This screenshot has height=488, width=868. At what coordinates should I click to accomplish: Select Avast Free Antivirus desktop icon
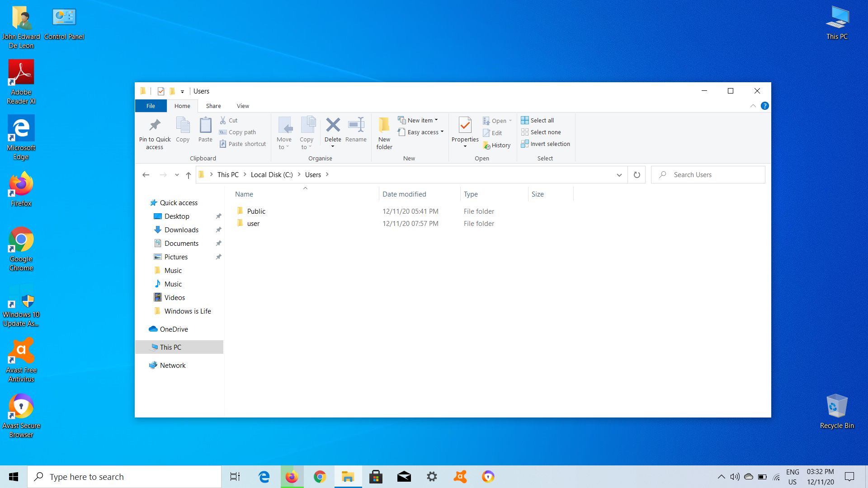coord(21,360)
